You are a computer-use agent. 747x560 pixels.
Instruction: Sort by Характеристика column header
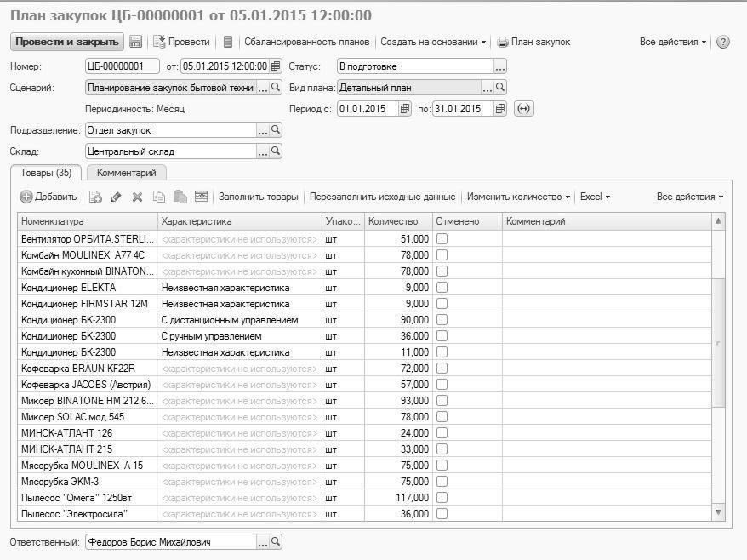pyautogui.click(x=240, y=221)
